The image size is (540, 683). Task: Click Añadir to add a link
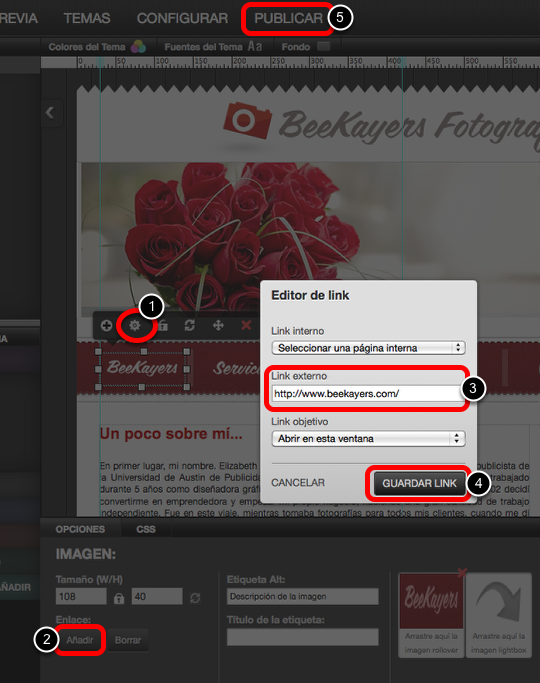(80, 640)
